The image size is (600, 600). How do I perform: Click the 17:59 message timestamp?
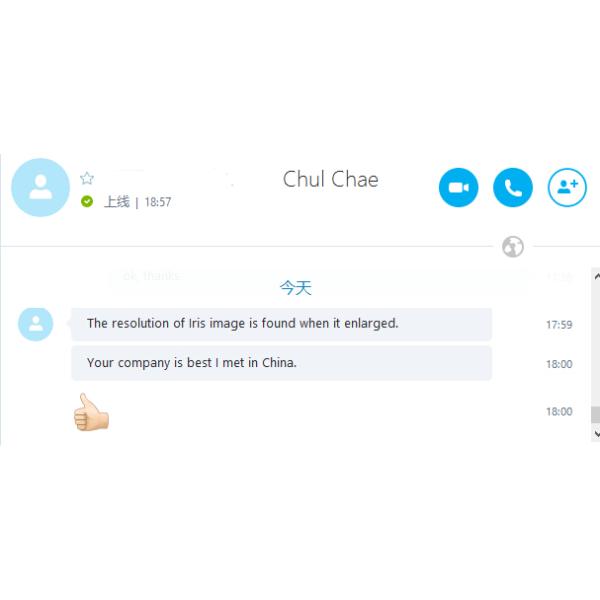(559, 325)
